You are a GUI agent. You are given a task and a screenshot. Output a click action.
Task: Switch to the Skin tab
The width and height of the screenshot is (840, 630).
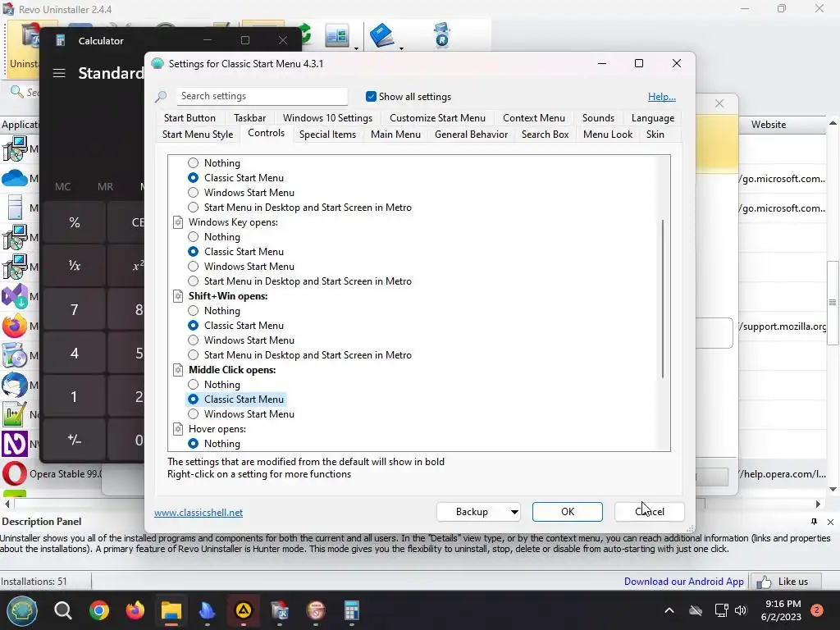(655, 135)
